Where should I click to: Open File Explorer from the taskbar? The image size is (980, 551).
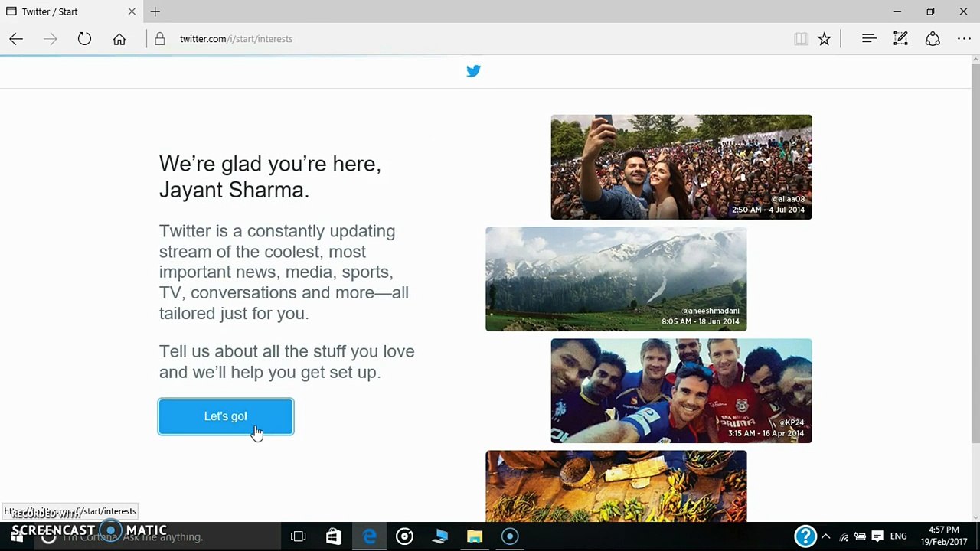click(475, 536)
